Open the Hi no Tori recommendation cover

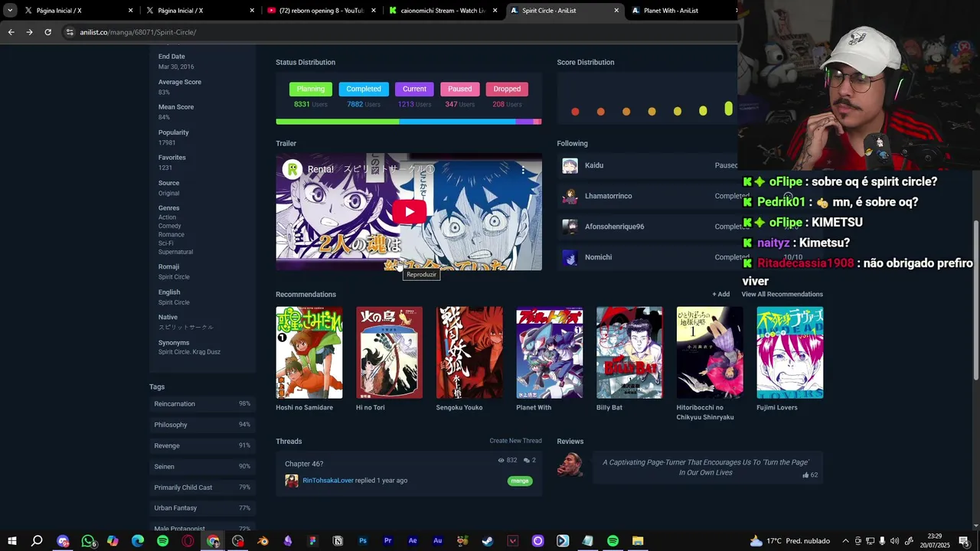pyautogui.click(x=389, y=353)
